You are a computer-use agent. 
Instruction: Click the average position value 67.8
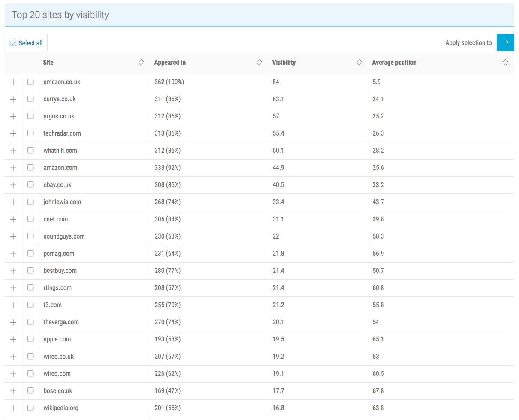click(378, 391)
